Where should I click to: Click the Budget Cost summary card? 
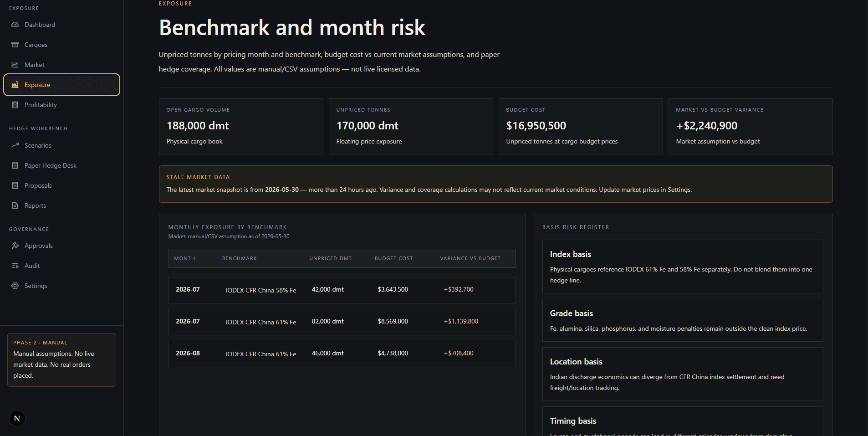coord(581,126)
